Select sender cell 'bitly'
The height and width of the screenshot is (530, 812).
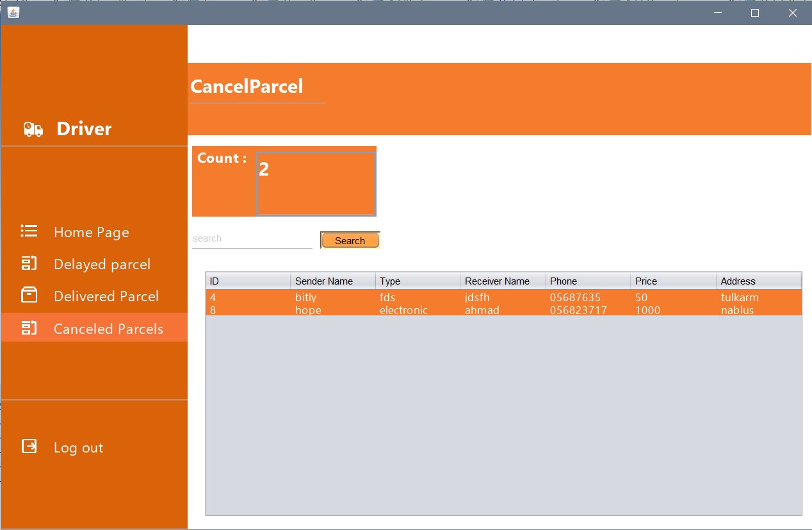point(333,297)
